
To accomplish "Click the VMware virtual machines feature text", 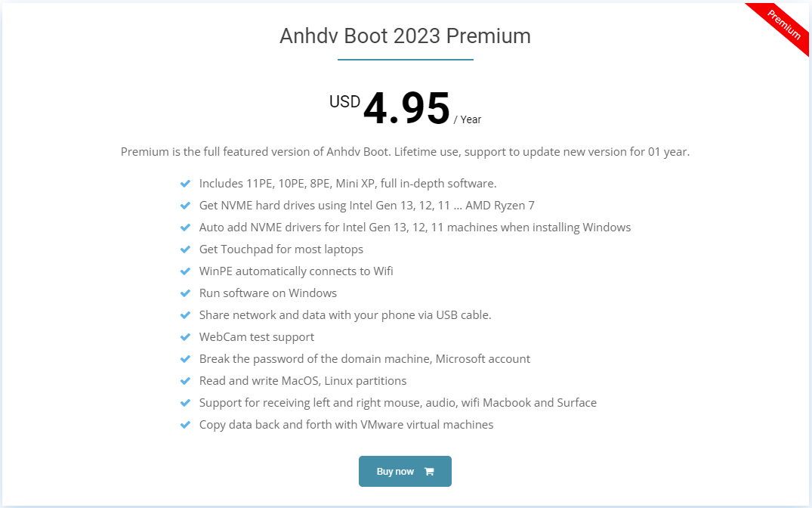I will [346, 425].
